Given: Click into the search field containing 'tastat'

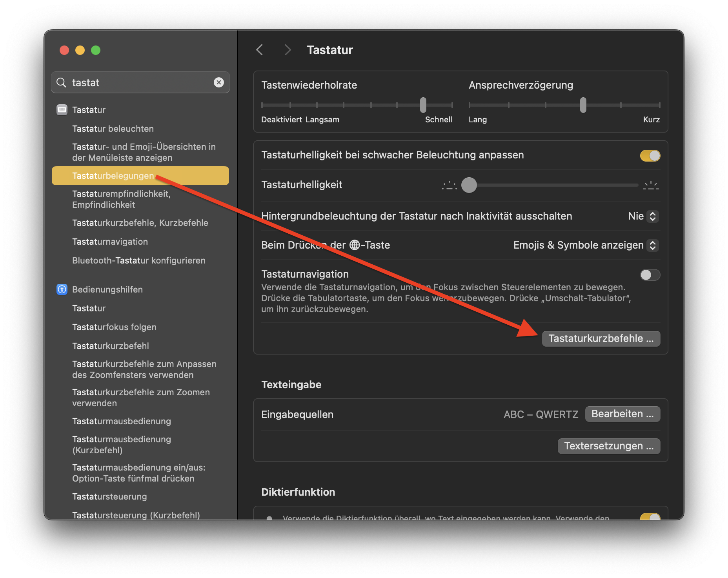Looking at the screenshot, I should (x=140, y=82).
